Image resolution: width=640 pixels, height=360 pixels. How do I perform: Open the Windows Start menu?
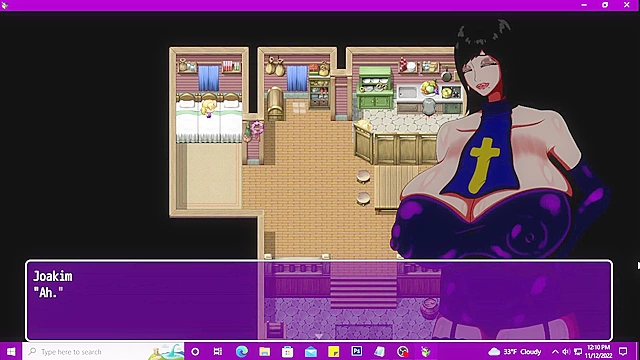[x=11, y=351]
